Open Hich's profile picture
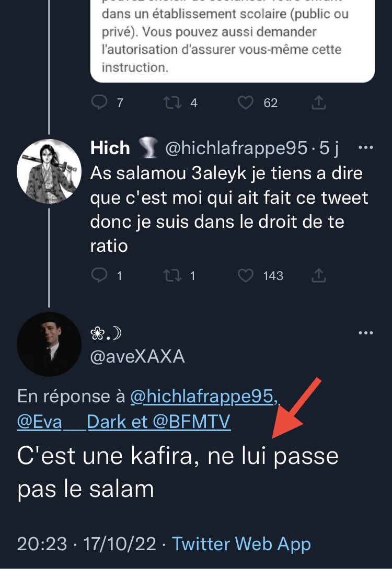Image resolution: width=392 pixels, height=569 pixels. pos(49,171)
